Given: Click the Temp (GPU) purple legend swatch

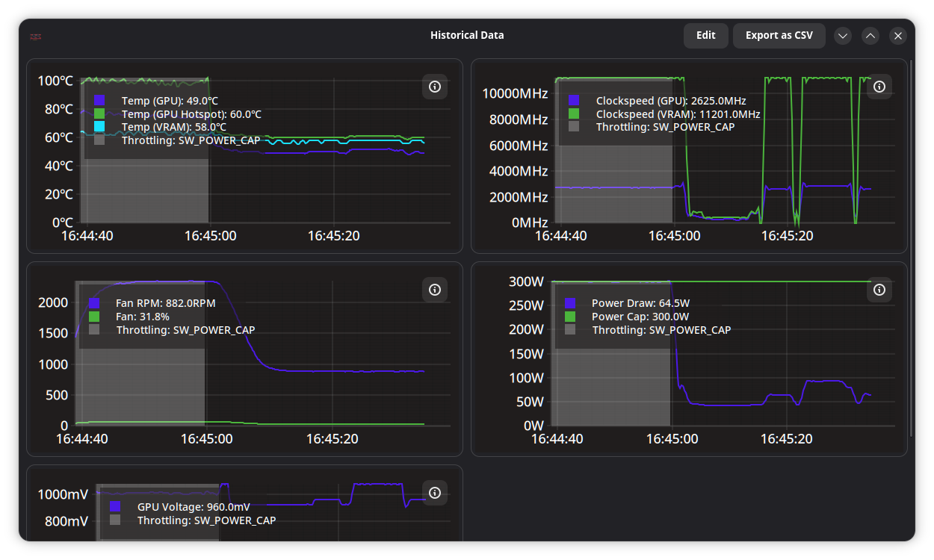Looking at the screenshot, I should coord(99,101).
